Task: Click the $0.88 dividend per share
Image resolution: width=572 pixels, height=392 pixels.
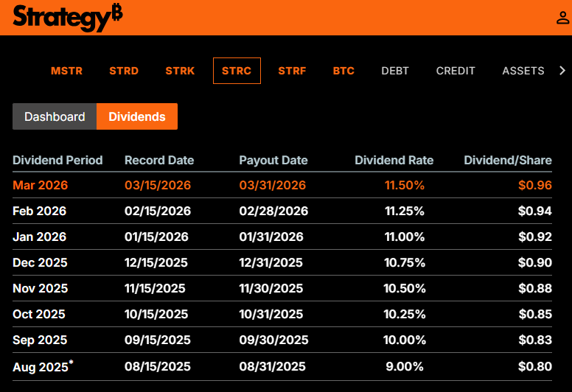Action: [x=535, y=288]
